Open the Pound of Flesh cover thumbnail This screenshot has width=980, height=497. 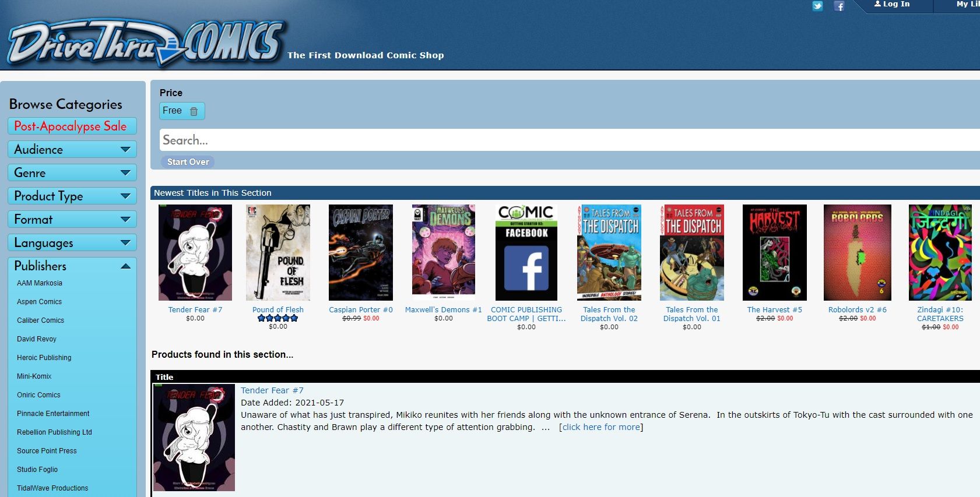[x=278, y=252]
